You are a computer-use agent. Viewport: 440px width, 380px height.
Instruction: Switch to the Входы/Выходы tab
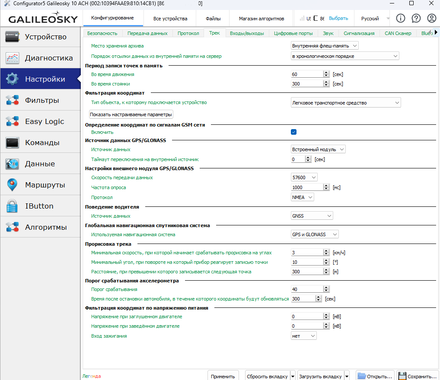click(247, 33)
